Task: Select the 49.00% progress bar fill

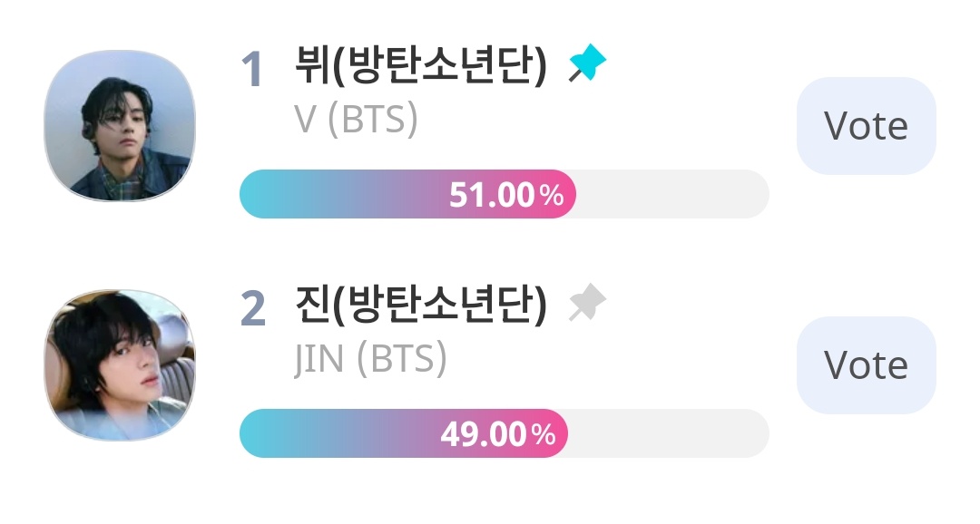Action: (404, 433)
